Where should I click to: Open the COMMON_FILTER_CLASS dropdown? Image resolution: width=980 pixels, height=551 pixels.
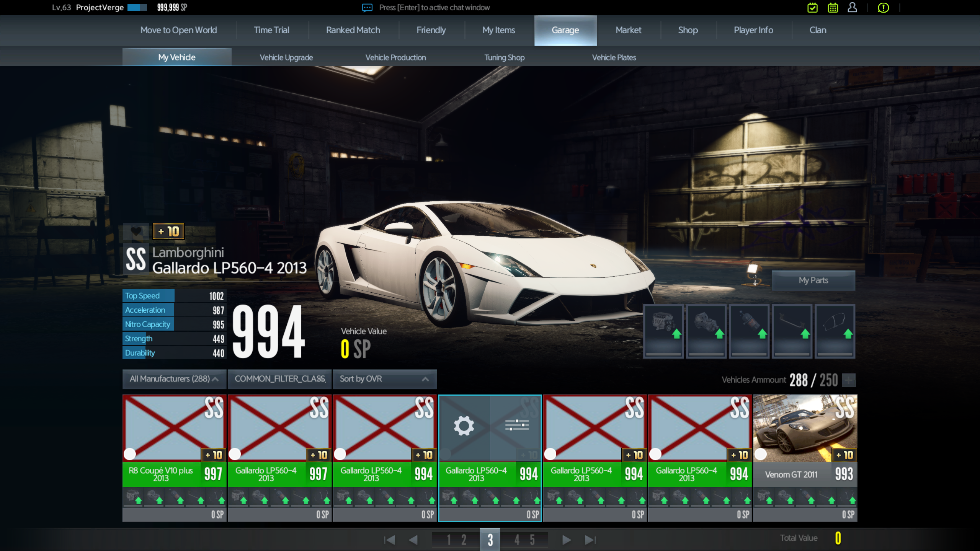pyautogui.click(x=280, y=379)
